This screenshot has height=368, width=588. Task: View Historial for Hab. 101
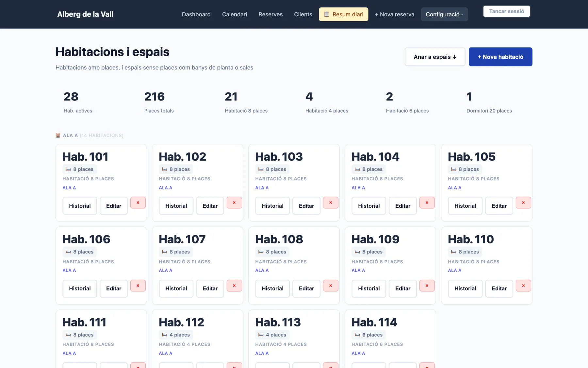click(80, 206)
